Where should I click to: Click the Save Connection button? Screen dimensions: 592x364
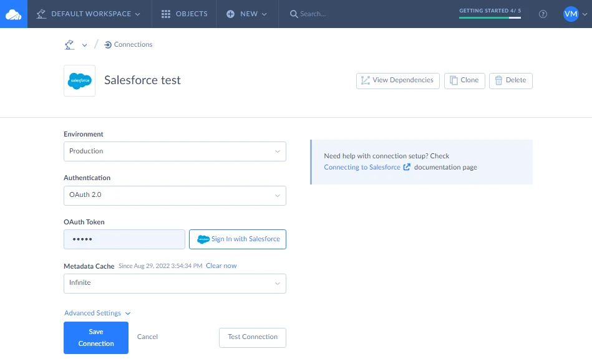pos(96,338)
